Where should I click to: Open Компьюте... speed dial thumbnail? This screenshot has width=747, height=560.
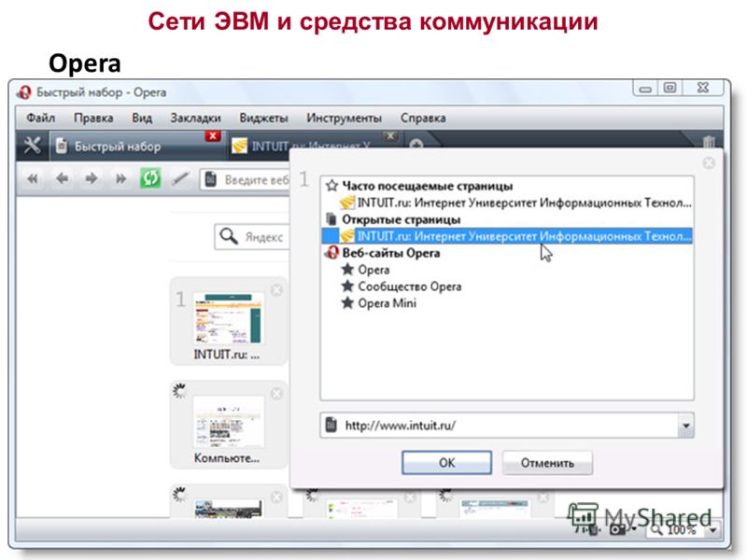coord(229,422)
